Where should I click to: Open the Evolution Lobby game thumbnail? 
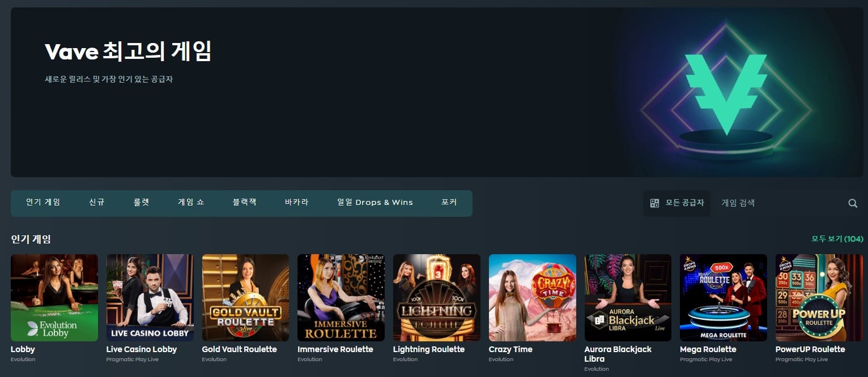click(54, 298)
